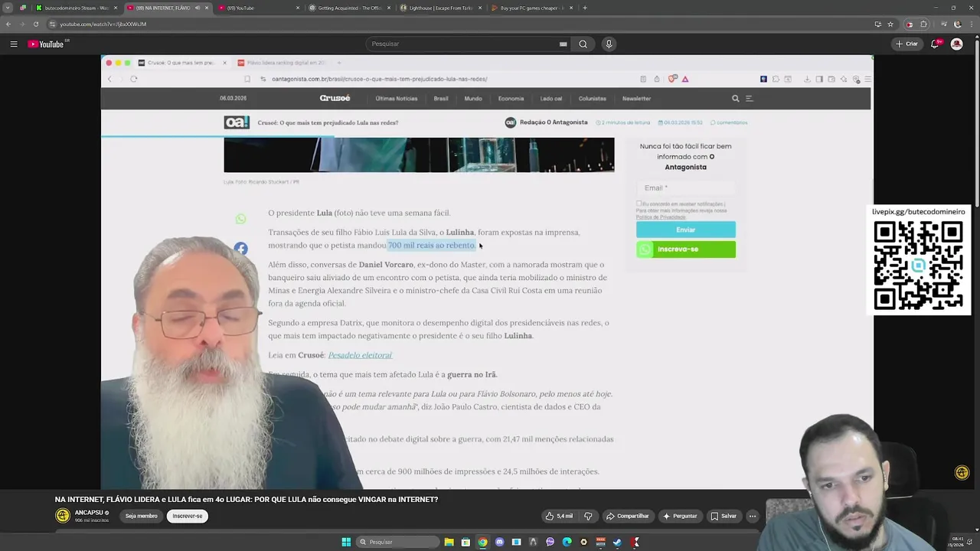This screenshot has height=551, width=980.
Task: Open the Windows Start menu
Action: coord(346,542)
